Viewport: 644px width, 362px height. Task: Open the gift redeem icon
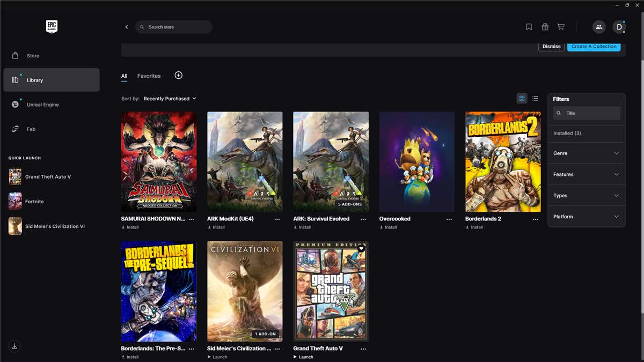pos(545,27)
